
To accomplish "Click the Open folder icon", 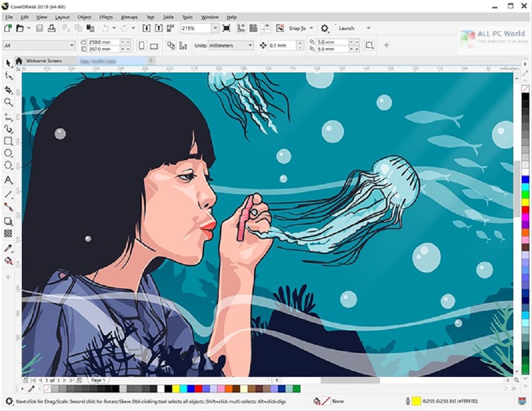I will (x=20, y=28).
